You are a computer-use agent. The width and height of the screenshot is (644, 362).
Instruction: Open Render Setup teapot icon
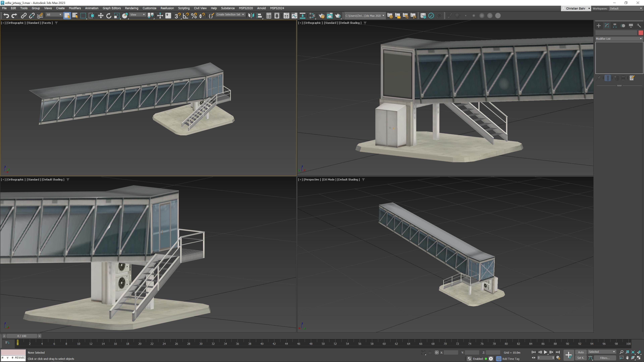click(x=321, y=16)
